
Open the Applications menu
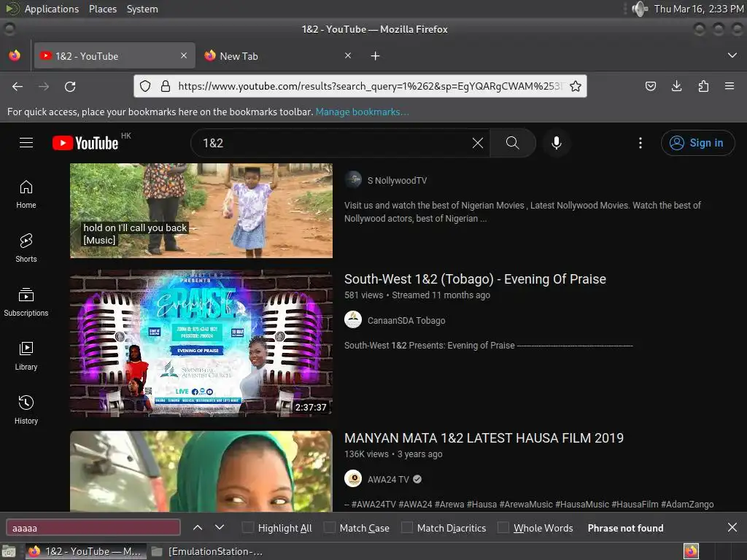click(52, 9)
